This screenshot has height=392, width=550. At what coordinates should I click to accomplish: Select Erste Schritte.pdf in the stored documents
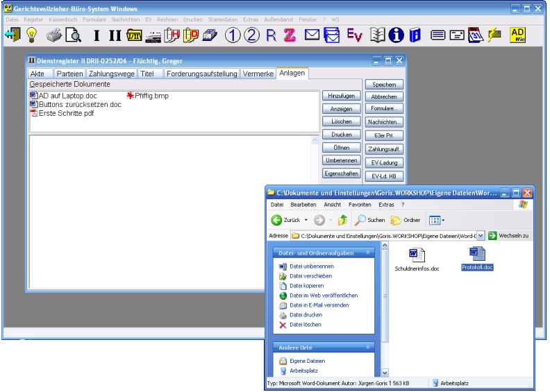(65, 113)
